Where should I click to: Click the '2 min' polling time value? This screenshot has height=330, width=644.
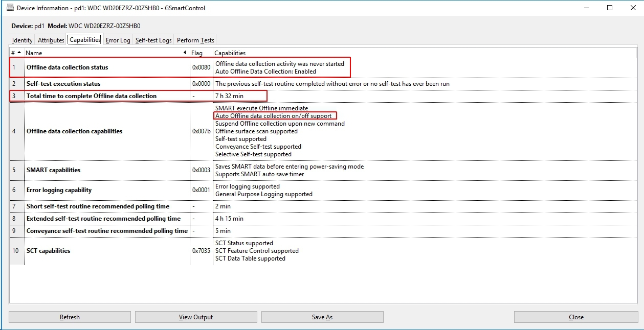tap(223, 206)
